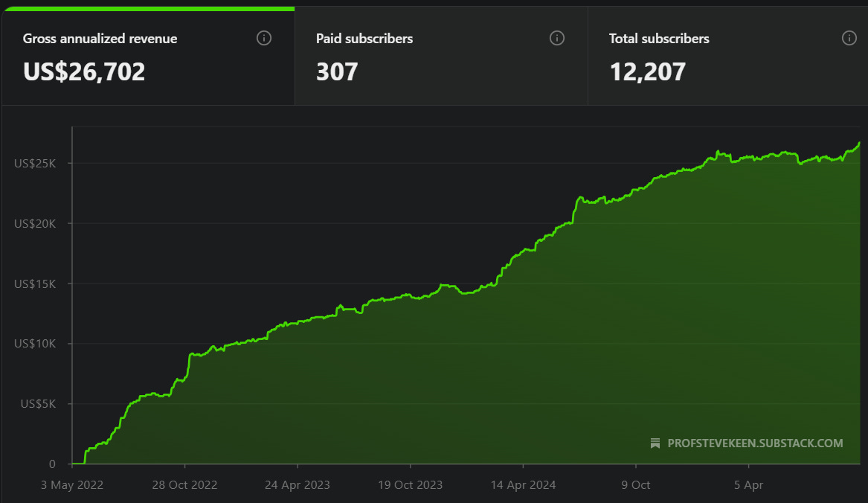The width and height of the screenshot is (868, 503).
Task: Click the US$25K y-axis label
Action: tap(35, 164)
